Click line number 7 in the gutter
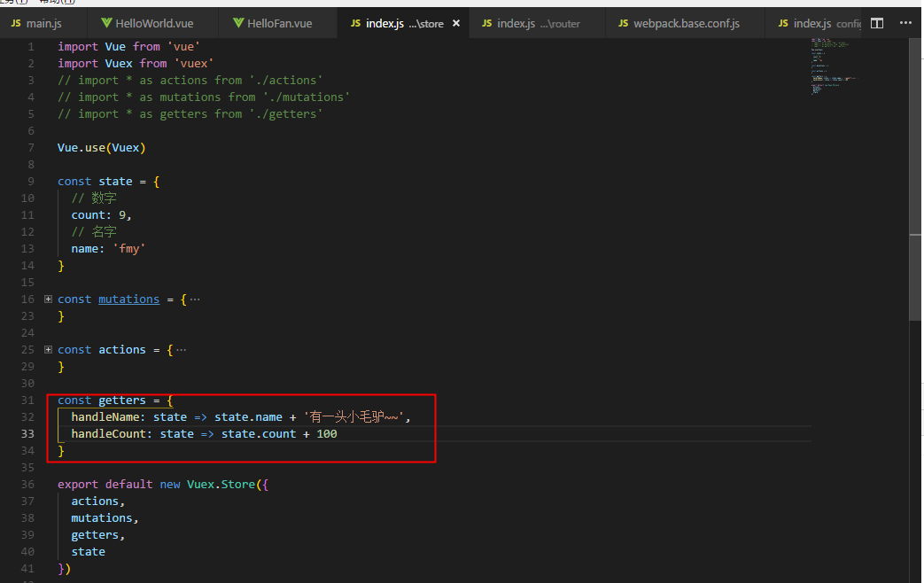 click(31, 148)
